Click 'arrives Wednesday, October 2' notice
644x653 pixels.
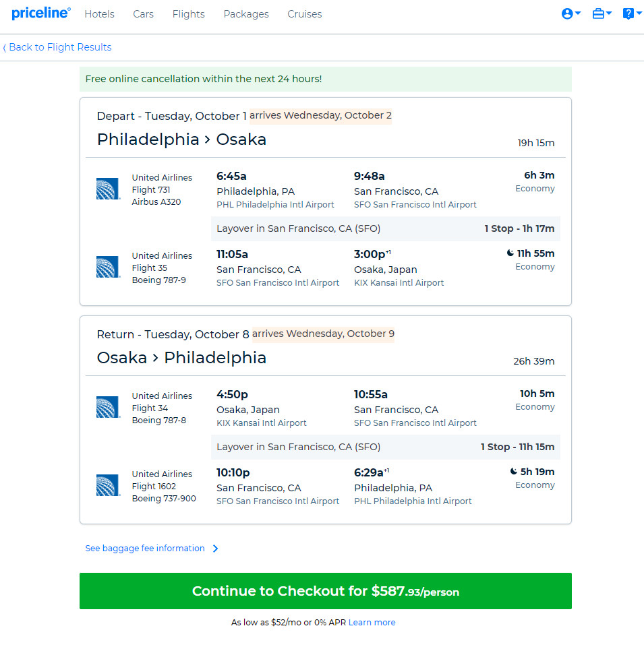[x=320, y=115]
